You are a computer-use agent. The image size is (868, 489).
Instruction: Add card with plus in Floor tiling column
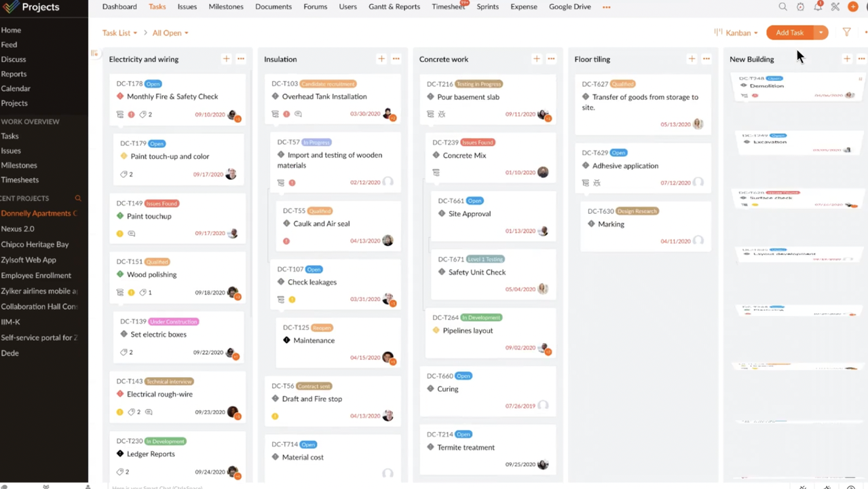coord(692,59)
